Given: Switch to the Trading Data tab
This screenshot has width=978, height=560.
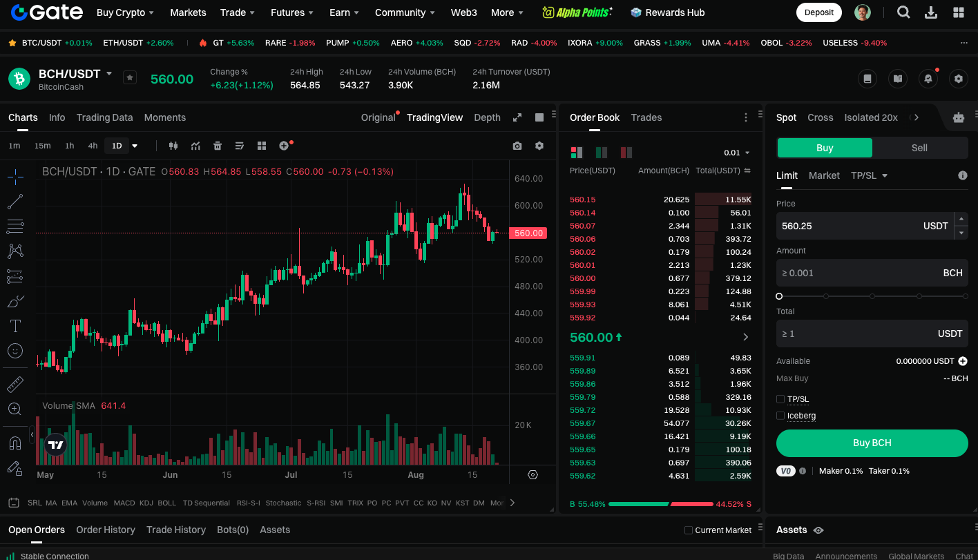Looking at the screenshot, I should tap(104, 117).
